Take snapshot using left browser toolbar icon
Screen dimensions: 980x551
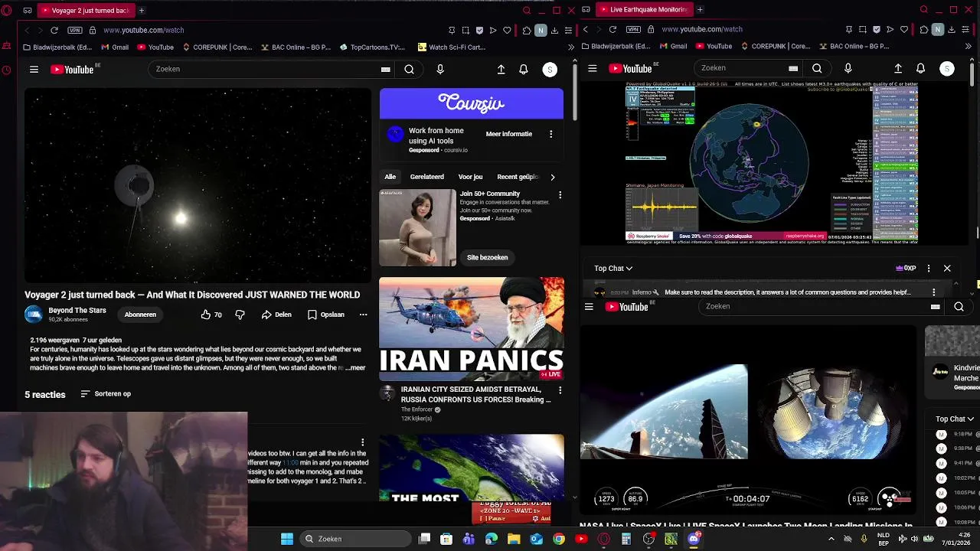point(465,30)
